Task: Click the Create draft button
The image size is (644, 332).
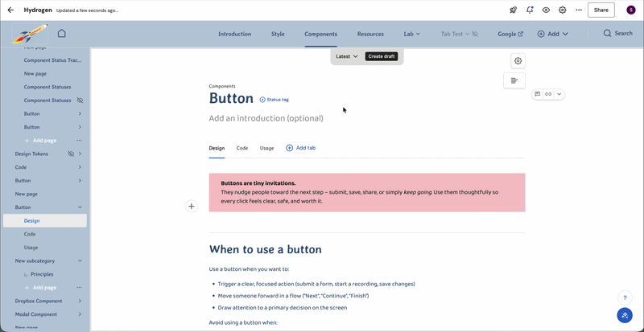Action: (x=381, y=56)
